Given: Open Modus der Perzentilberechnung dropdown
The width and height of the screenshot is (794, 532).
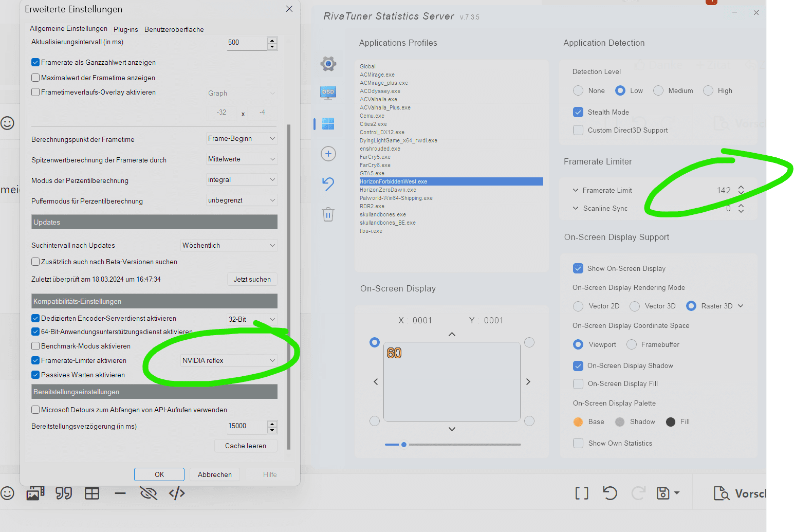Looking at the screenshot, I should pos(242,179).
